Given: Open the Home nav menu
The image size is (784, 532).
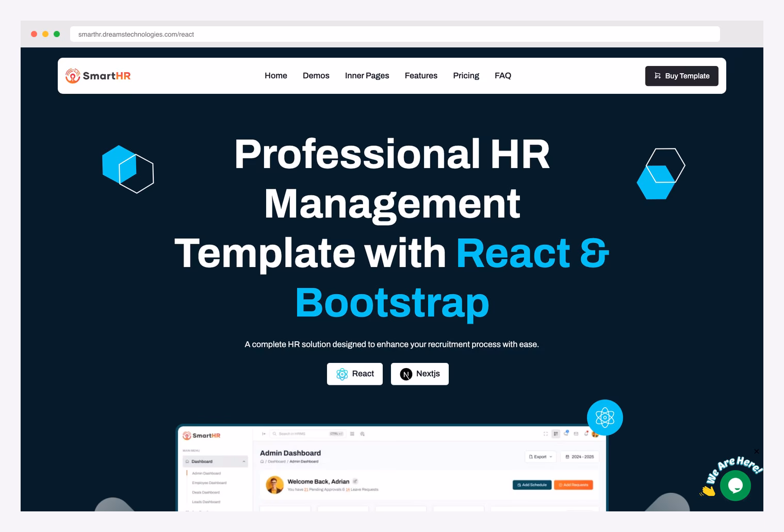Looking at the screenshot, I should pyautogui.click(x=276, y=76).
